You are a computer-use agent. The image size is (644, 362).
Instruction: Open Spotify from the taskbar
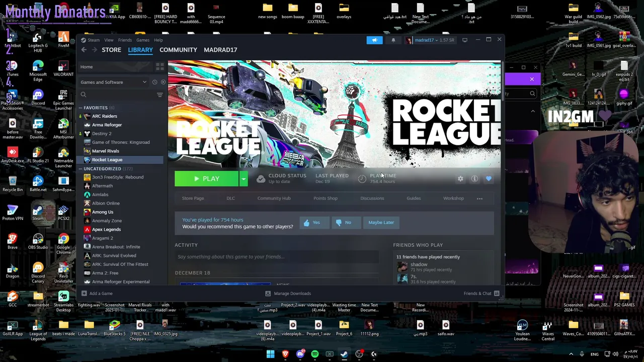click(315, 354)
